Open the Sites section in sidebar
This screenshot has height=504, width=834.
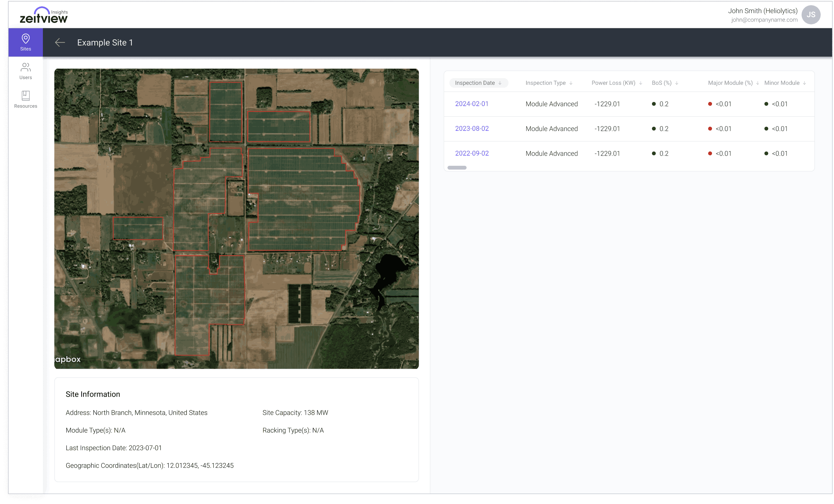tap(25, 42)
